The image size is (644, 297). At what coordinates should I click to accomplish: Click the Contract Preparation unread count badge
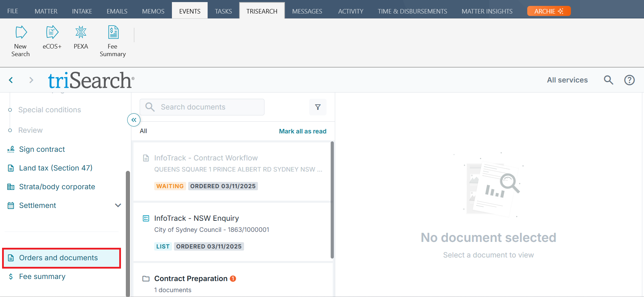[x=233, y=279]
